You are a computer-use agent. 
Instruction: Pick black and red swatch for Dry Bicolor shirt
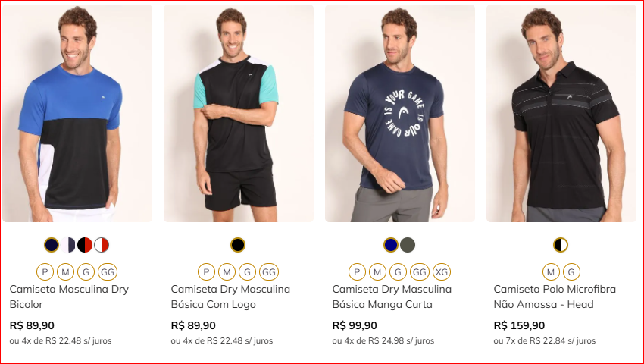[x=85, y=245]
